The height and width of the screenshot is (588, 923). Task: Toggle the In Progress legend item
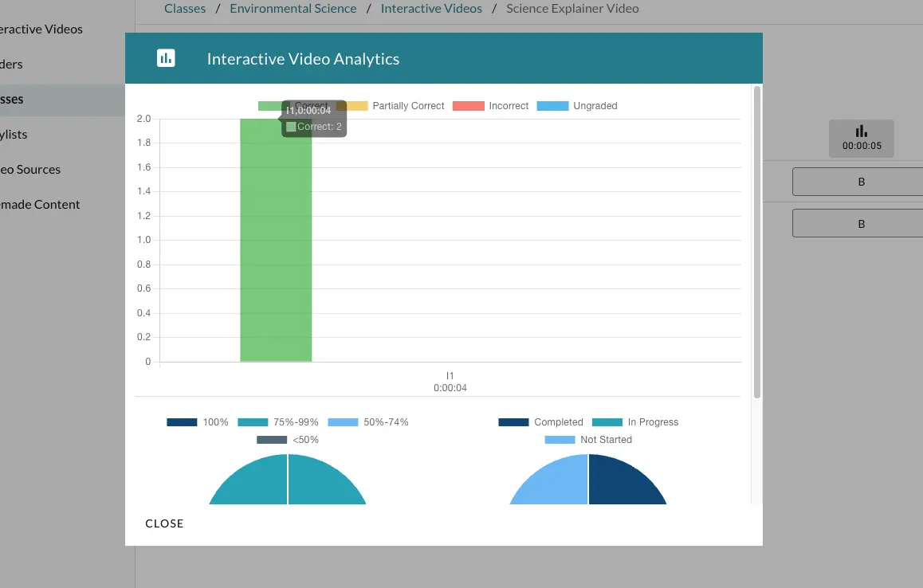pos(635,422)
